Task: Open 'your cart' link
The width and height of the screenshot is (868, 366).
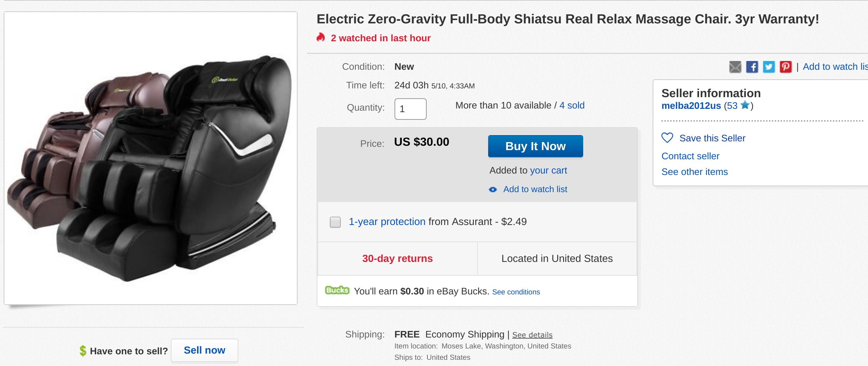Action: tap(548, 171)
